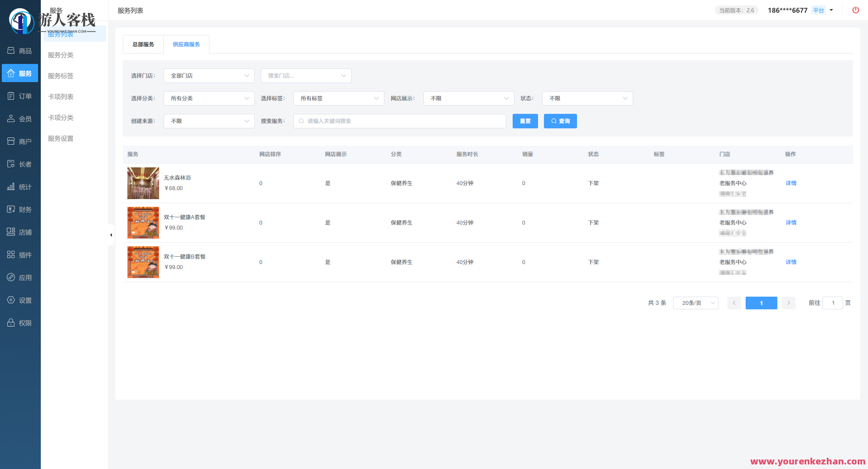Image resolution: width=868 pixels, height=469 pixels.
Task: Open the 创建来源 dropdown
Action: point(209,121)
